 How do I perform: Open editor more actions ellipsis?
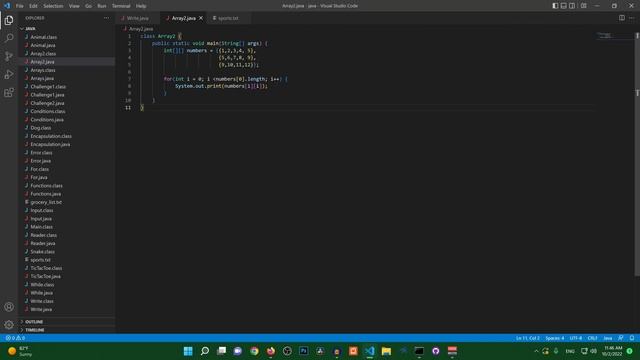(631, 18)
